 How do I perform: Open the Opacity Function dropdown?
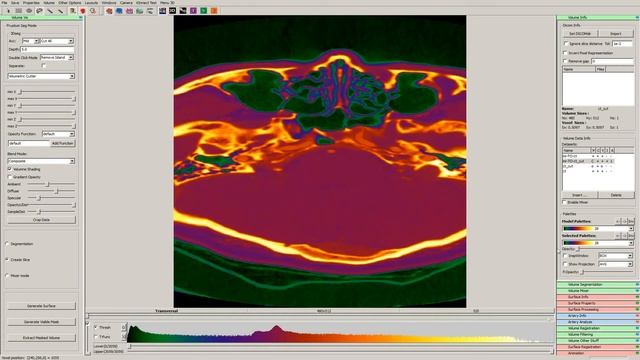coord(58,134)
